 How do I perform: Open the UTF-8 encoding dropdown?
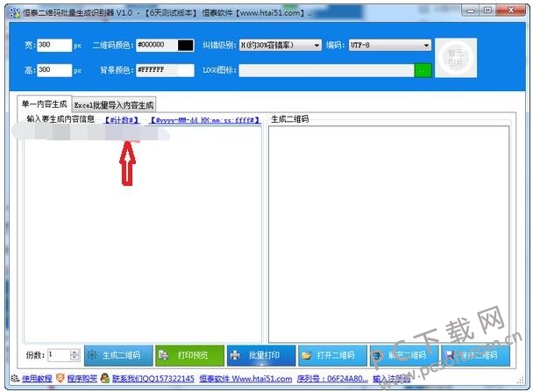390,45
